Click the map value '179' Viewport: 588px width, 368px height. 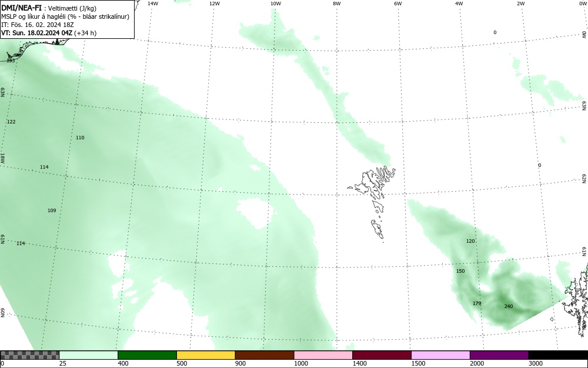477,303
